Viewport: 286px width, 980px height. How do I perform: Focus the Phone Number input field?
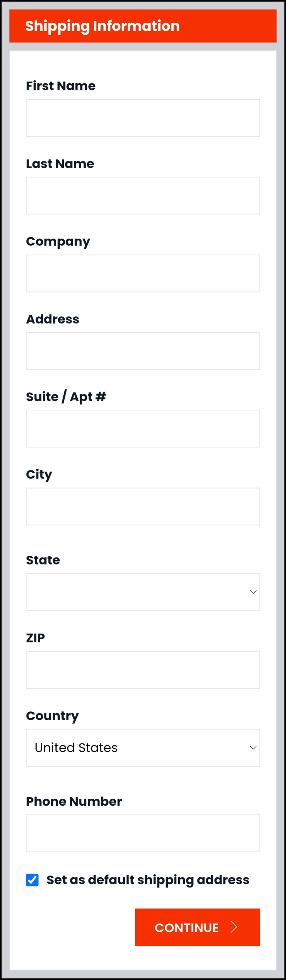(143, 833)
